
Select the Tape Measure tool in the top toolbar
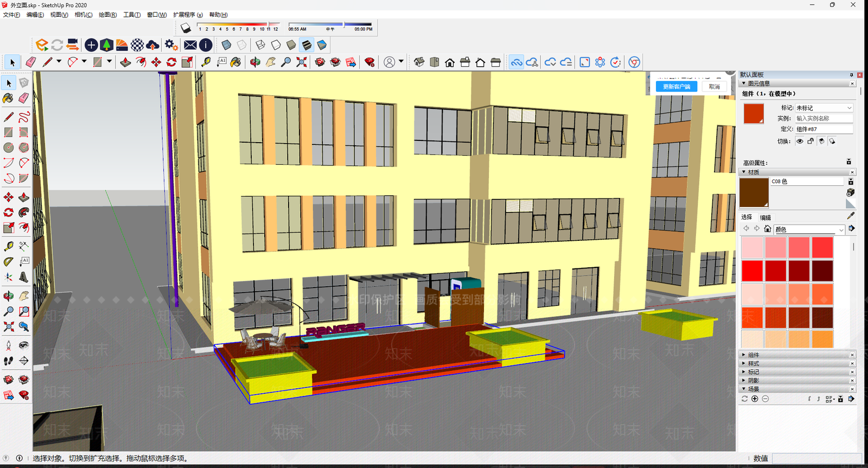206,62
